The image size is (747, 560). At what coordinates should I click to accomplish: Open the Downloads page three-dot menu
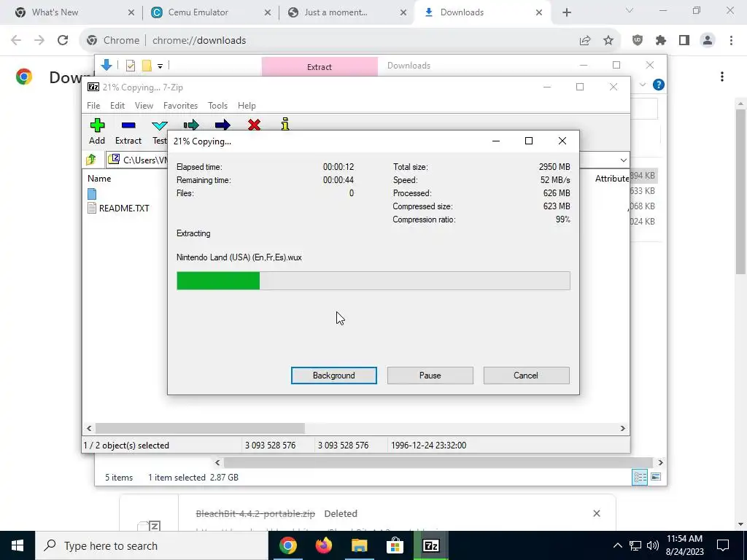722,77
